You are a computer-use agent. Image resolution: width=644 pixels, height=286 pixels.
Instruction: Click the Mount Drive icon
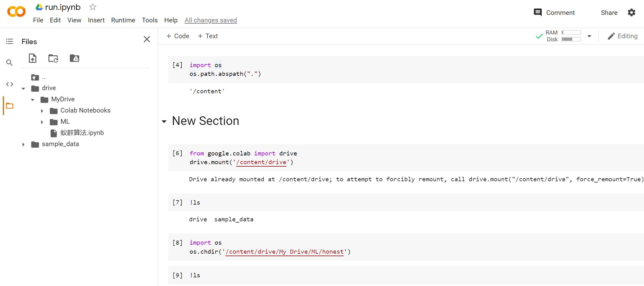[x=75, y=58]
